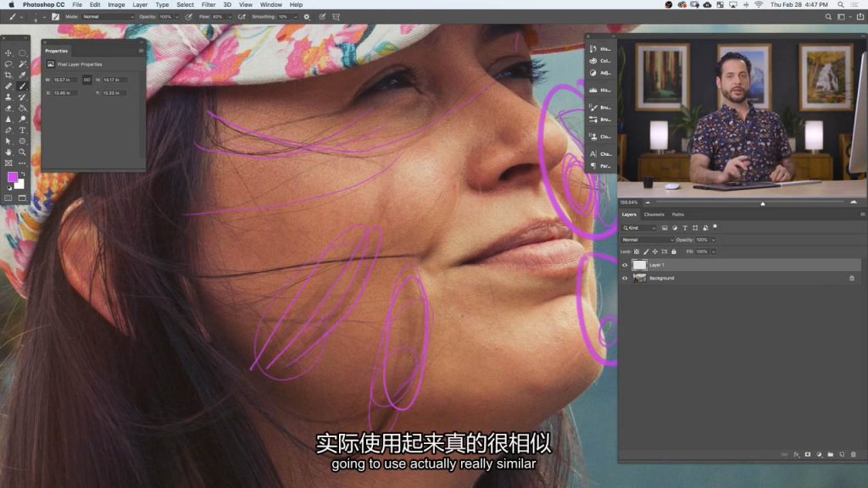Viewport: 868px width, 488px height.
Task: Pick the Crop tool
Action: click(x=8, y=75)
